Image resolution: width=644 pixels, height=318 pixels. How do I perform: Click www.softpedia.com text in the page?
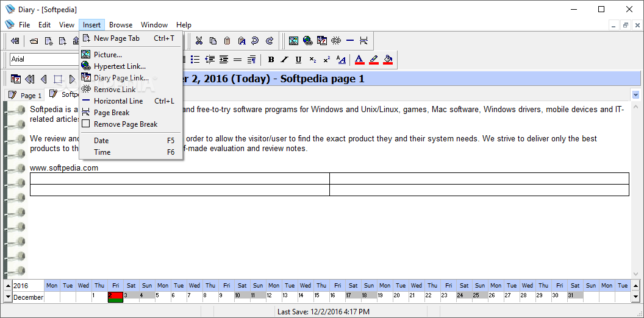point(64,168)
